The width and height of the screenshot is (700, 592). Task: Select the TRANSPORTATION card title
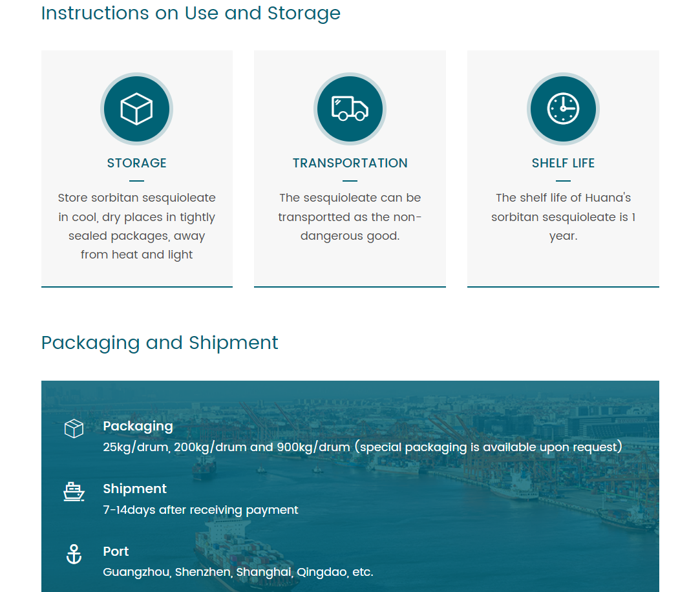(x=350, y=163)
